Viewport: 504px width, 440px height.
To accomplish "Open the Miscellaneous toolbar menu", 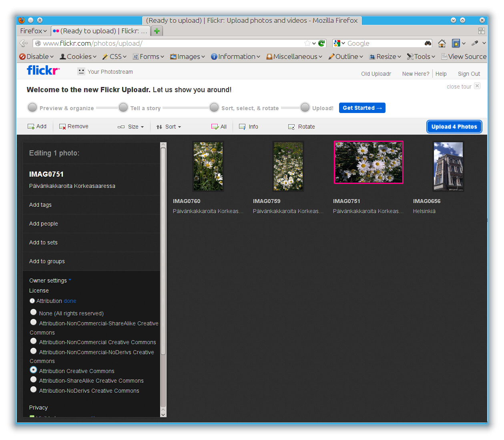I will (294, 57).
